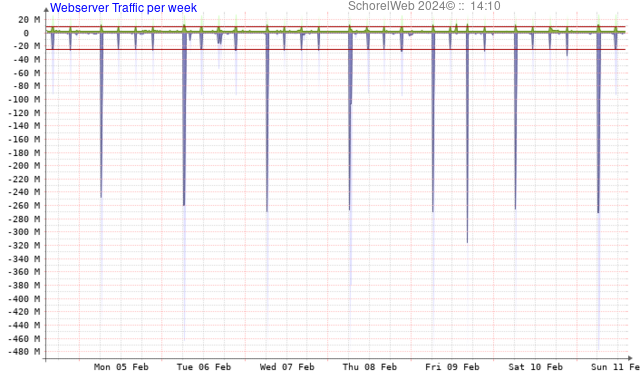Screen dimensions: 640x380
Task: Click the SchorelWeb 2024 copyright text
Action: coord(402,6)
